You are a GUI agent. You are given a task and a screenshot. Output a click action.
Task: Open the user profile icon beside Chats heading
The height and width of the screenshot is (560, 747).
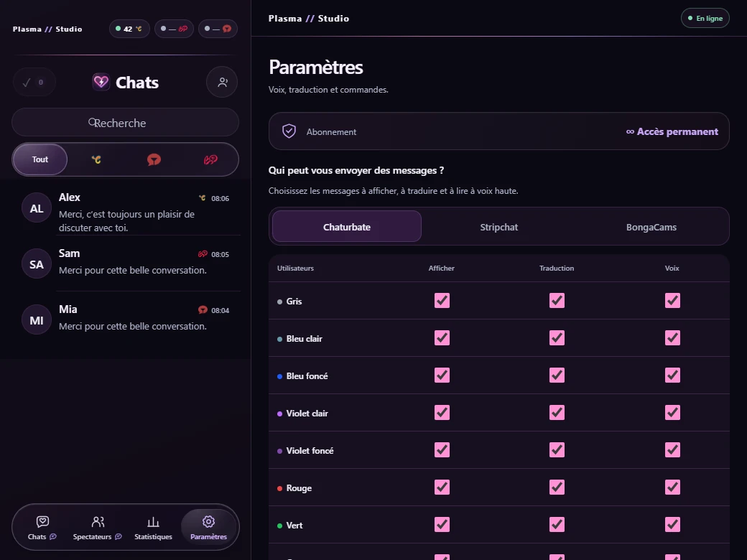pos(222,83)
